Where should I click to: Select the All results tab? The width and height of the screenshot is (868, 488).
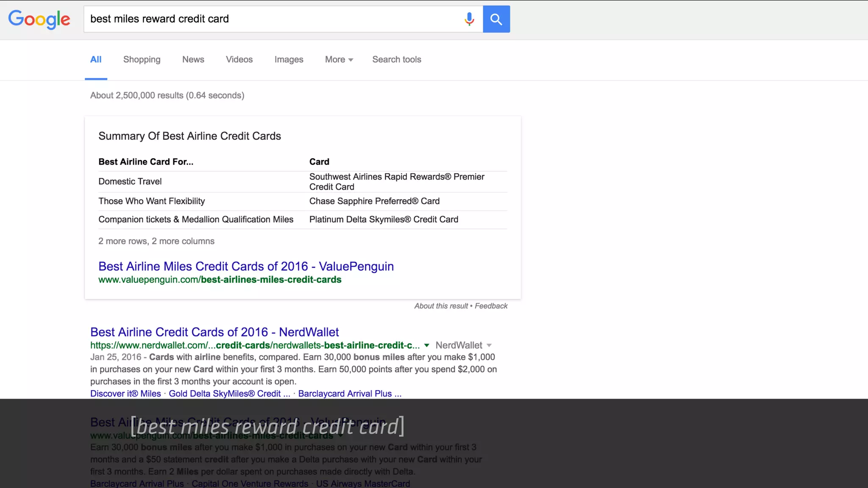click(96, 60)
